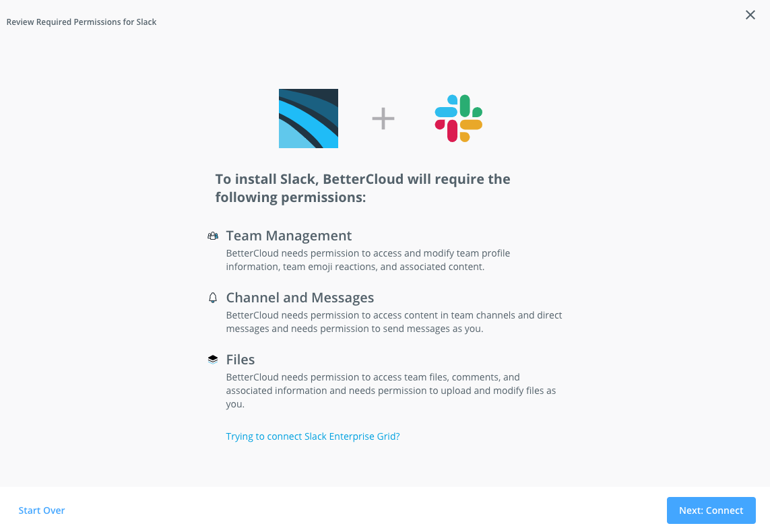Click the Slack logo icon
This screenshot has height=532, width=770.
[458, 118]
